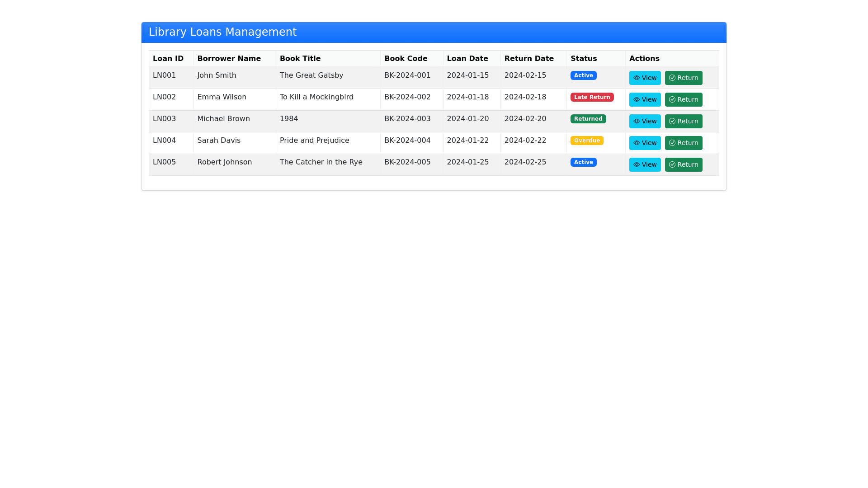Viewport: 868px width, 488px height.
Task: Click the Return Date column header
Action: click(x=528, y=59)
